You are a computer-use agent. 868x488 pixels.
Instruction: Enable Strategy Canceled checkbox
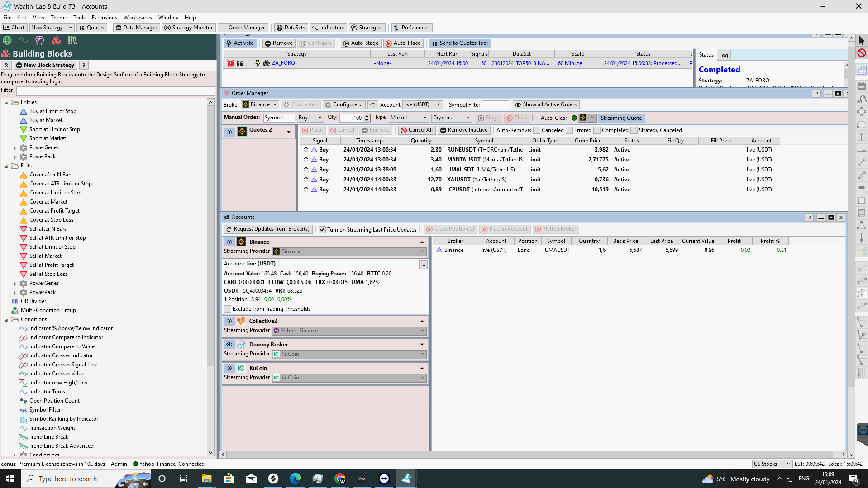point(634,130)
